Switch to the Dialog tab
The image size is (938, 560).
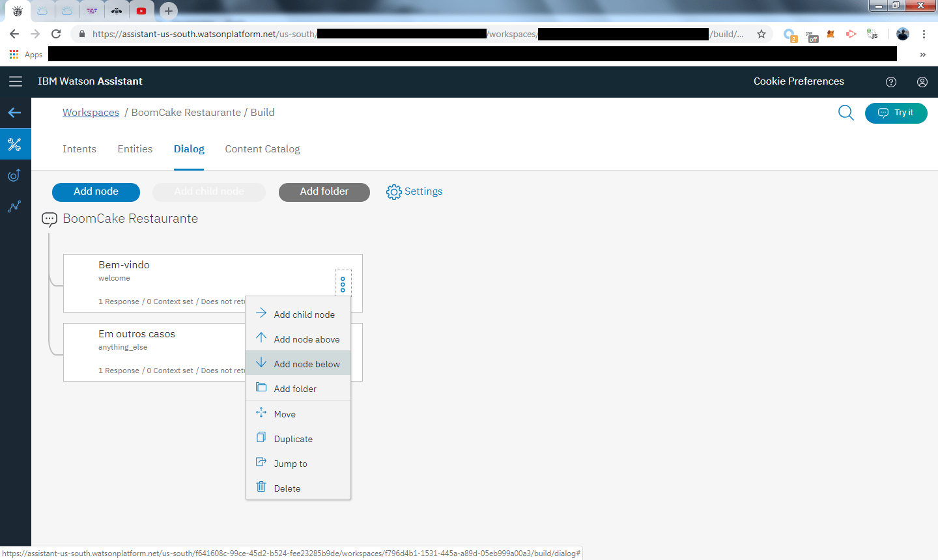pyautogui.click(x=189, y=149)
